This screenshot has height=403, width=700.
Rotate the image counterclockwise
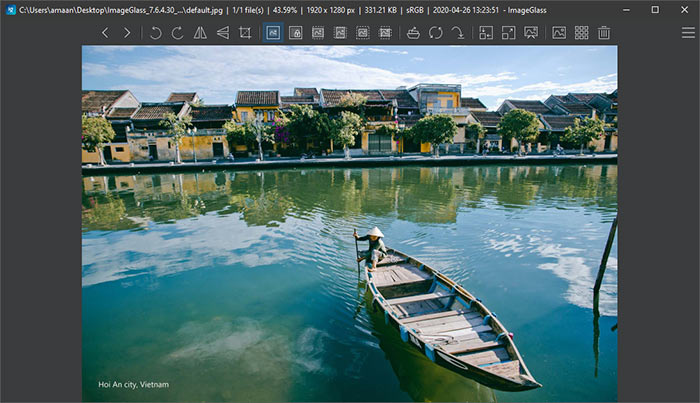click(155, 33)
